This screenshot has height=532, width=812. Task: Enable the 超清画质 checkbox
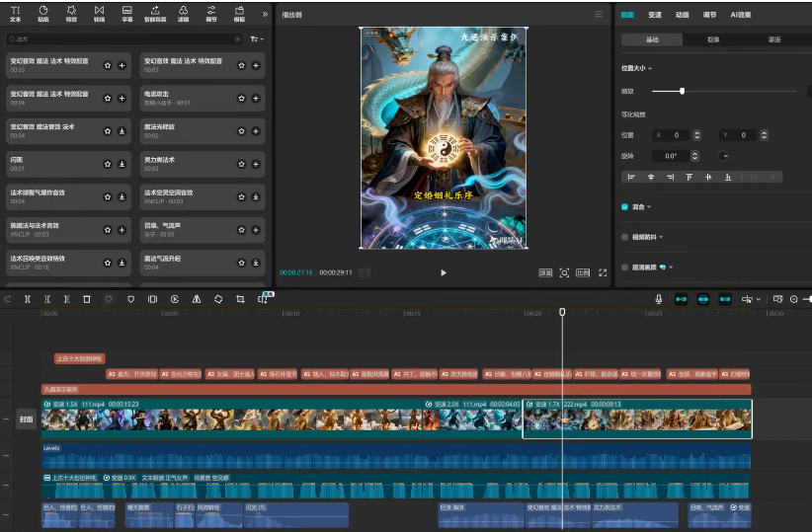[625, 266]
